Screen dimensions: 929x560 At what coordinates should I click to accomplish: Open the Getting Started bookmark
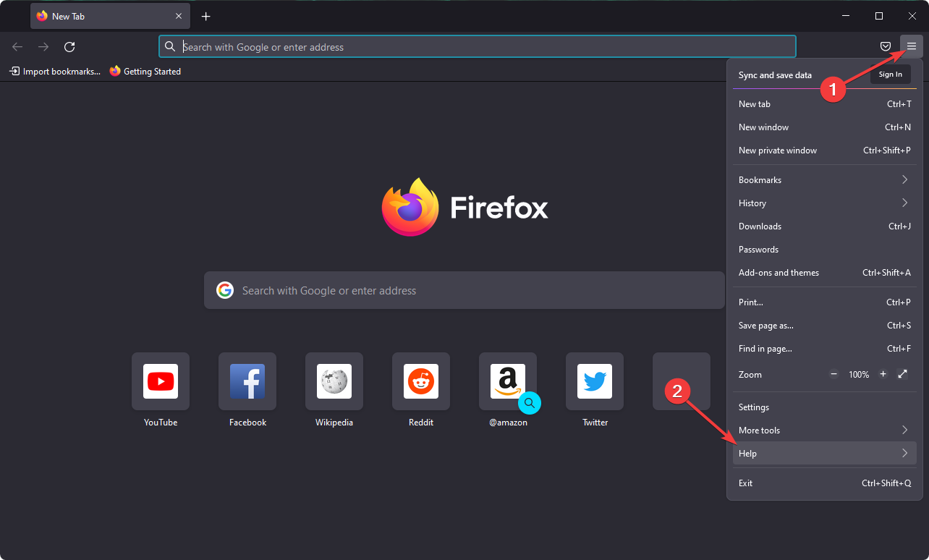[x=145, y=71]
